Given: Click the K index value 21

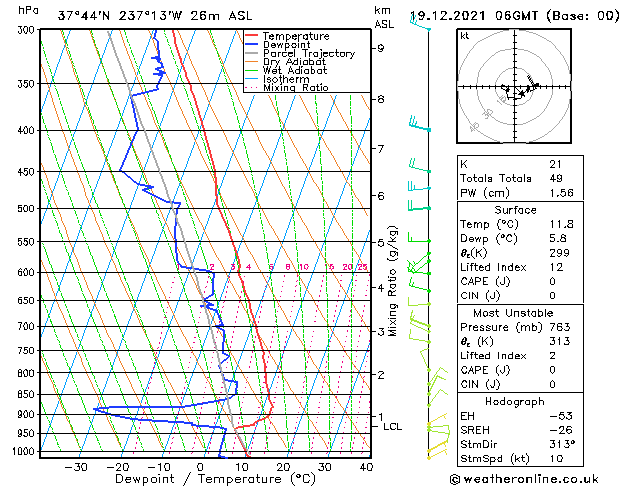Looking at the screenshot, I should (556, 164).
